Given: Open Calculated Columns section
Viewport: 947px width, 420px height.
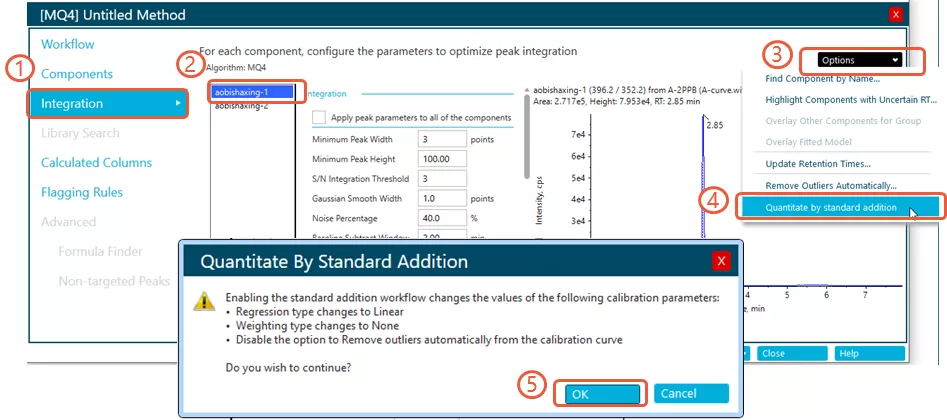Looking at the screenshot, I should point(96,162).
